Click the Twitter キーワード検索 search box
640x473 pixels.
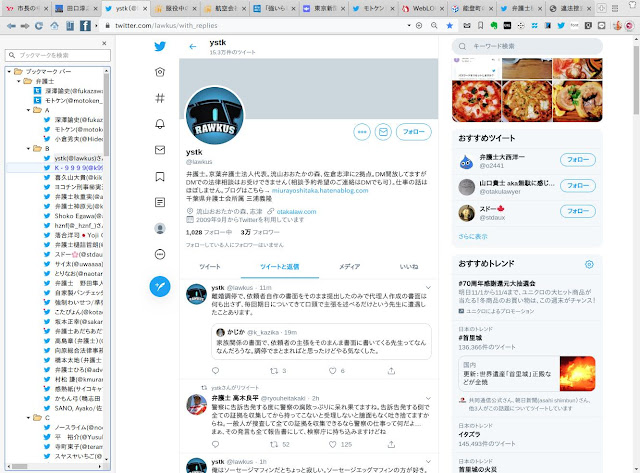click(527, 46)
